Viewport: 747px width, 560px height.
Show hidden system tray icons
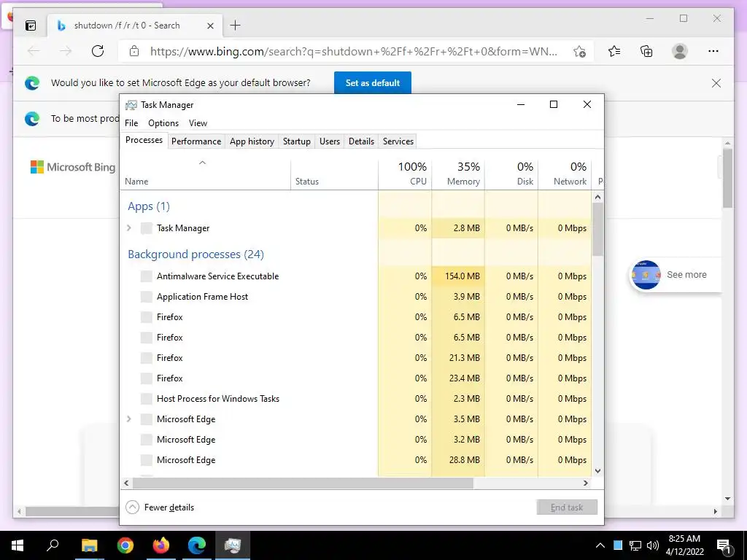pyautogui.click(x=600, y=545)
